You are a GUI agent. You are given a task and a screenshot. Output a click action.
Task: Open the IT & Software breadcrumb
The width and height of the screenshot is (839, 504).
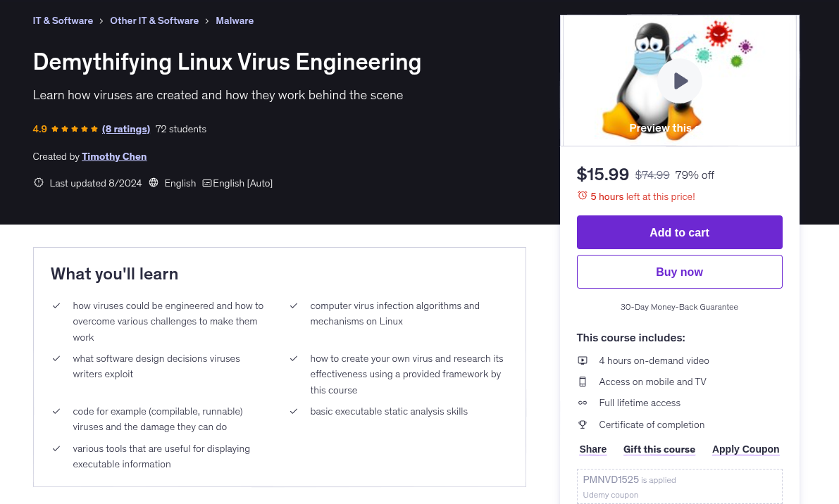(x=63, y=21)
